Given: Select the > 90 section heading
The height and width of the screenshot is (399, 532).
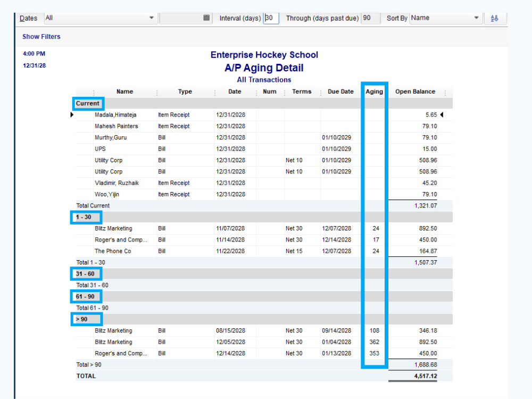Looking at the screenshot, I should pos(81,319).
